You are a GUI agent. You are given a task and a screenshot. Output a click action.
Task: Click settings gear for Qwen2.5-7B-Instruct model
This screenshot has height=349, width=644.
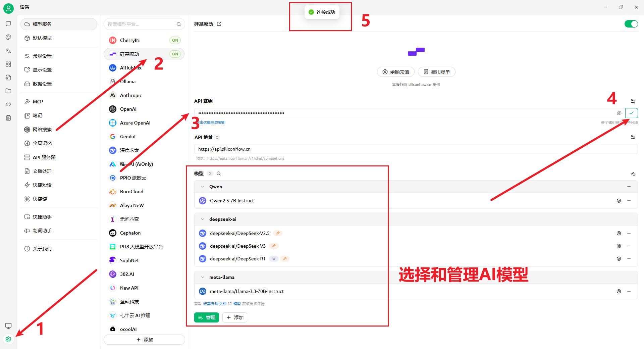pos(619,201)
